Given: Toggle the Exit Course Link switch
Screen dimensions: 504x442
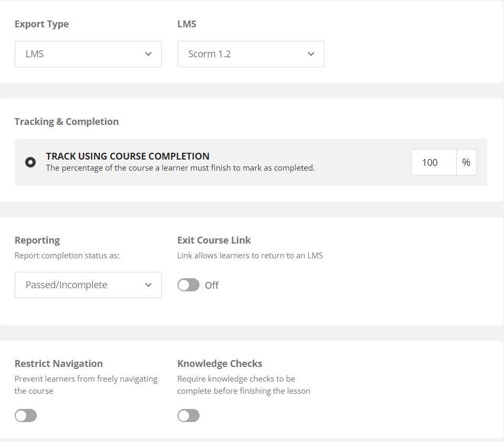Looking at the screenshot, I should click(x=188, y=285).
